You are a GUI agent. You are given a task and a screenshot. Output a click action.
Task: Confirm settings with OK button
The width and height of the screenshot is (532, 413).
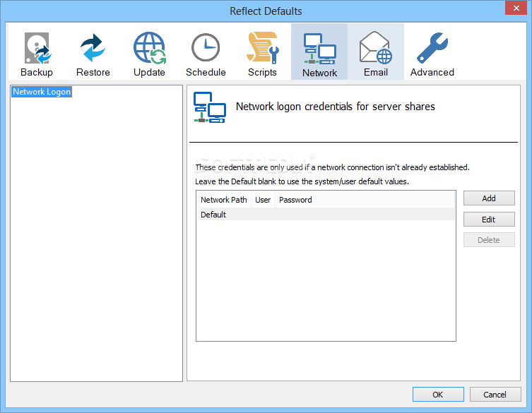click(438, 395)
